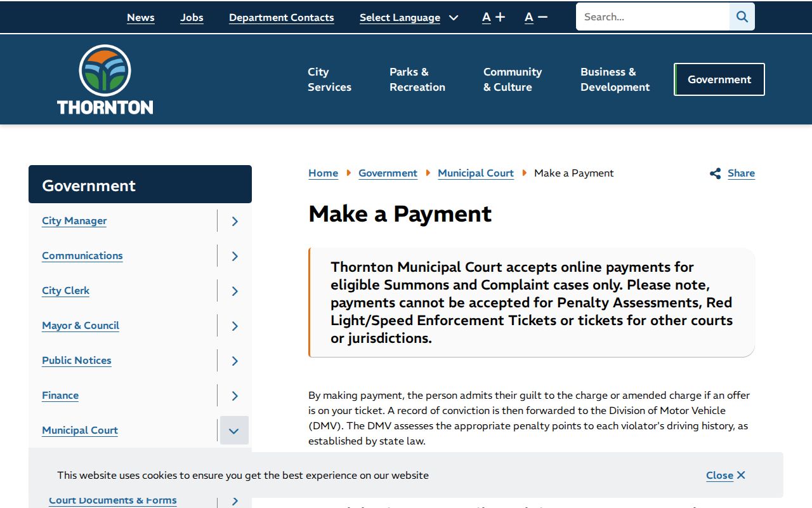The width and height of the screenshot is (812, 508).
Task: Expand the City Clerk submenu arrow
Action: pos(235,291)
